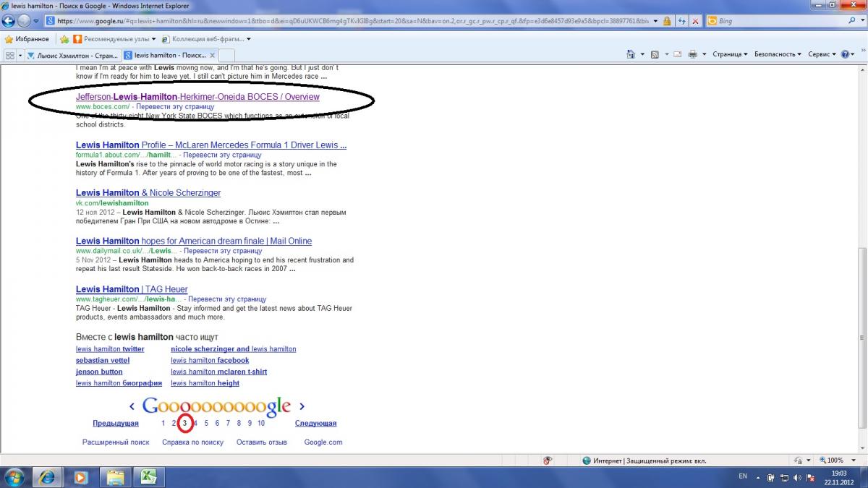Switch to the Льюис Хэмилтон tab
This screenshot has width=868, height=488.
[x=72, y=55]
